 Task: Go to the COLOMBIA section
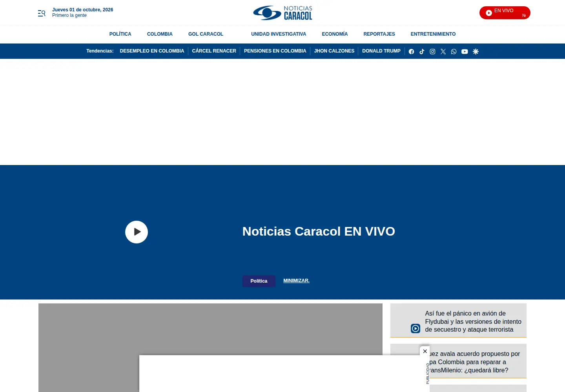pos(160,34)
